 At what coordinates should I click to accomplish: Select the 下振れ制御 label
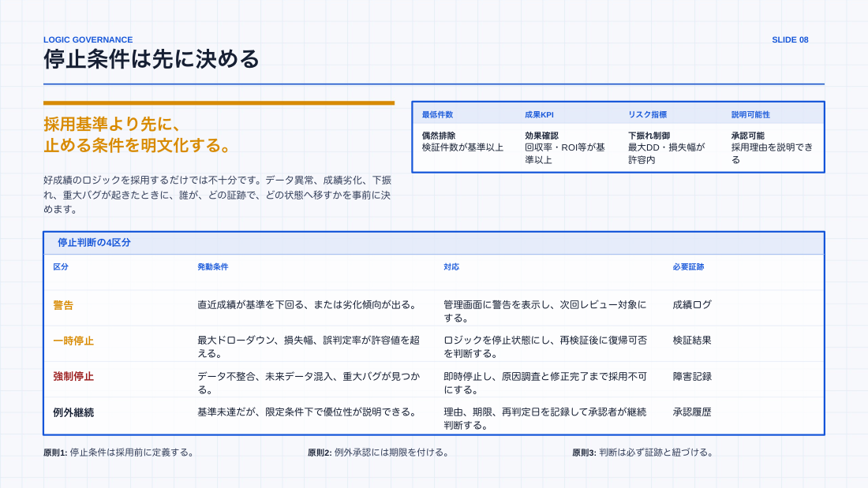point(649,136)
